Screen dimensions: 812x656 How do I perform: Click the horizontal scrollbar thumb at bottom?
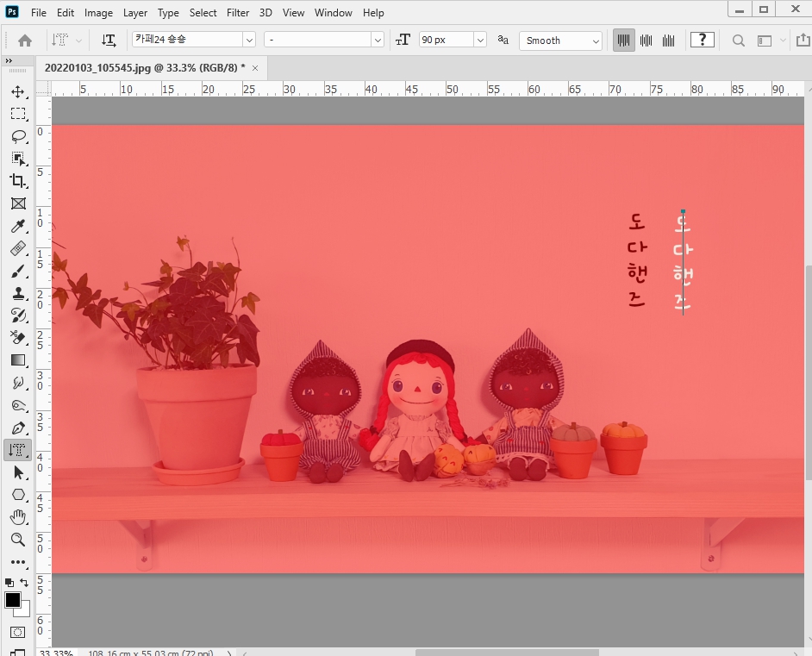pyautogui.click(x=507, y=653)
